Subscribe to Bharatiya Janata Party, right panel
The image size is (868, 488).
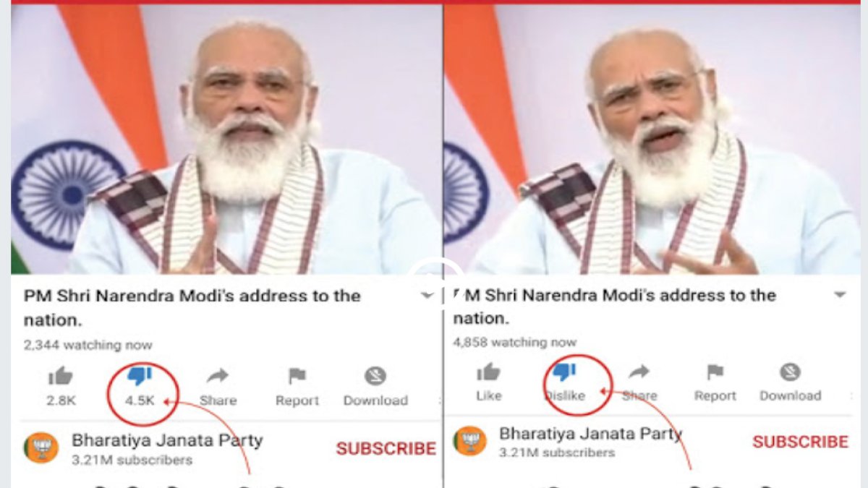coord(800,442)
